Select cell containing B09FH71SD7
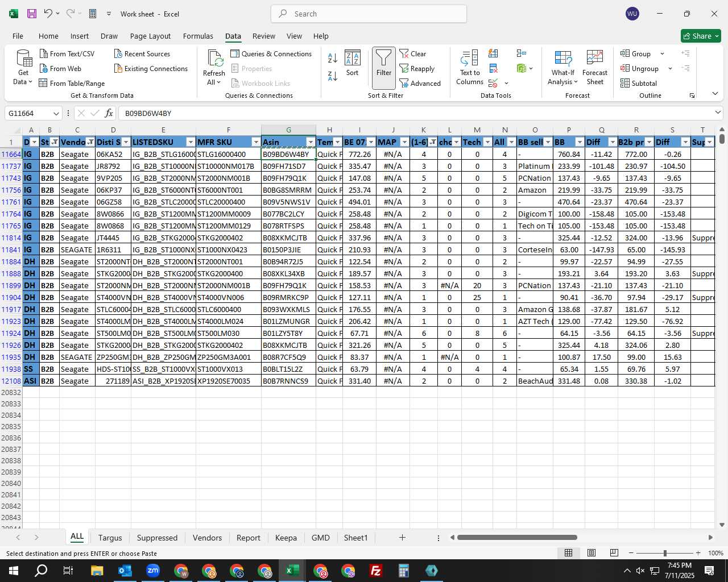 click(288, 166)
